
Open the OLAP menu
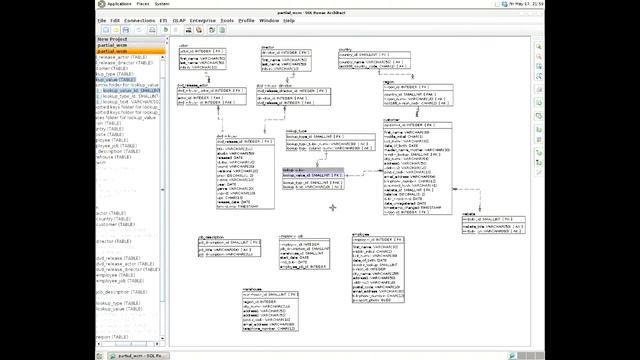tap(179, 20)
